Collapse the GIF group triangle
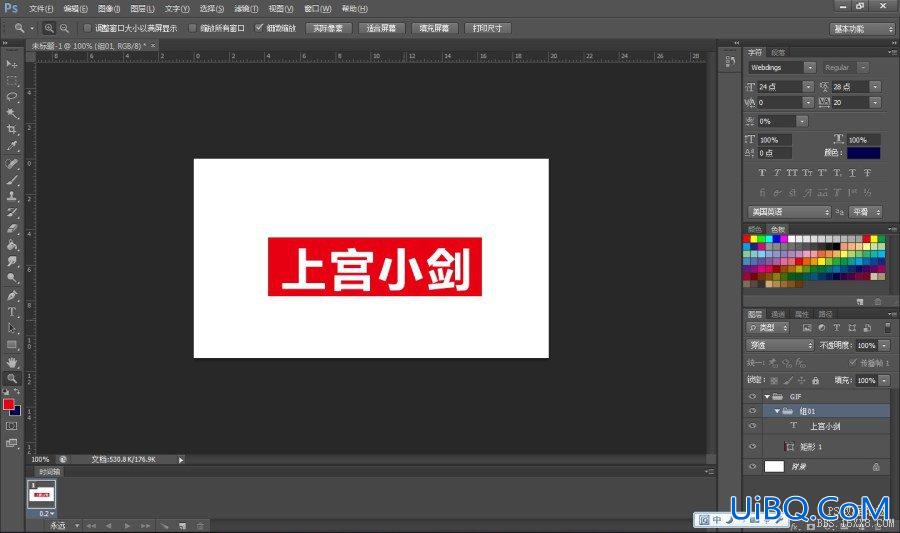The image size is (900, 533). click(x=767, y=396)
